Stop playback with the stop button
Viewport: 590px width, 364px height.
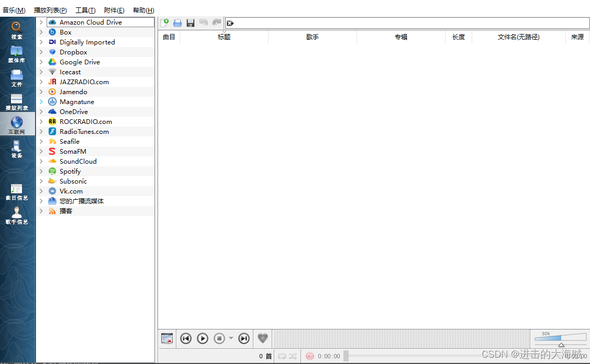tap(219, 338)
